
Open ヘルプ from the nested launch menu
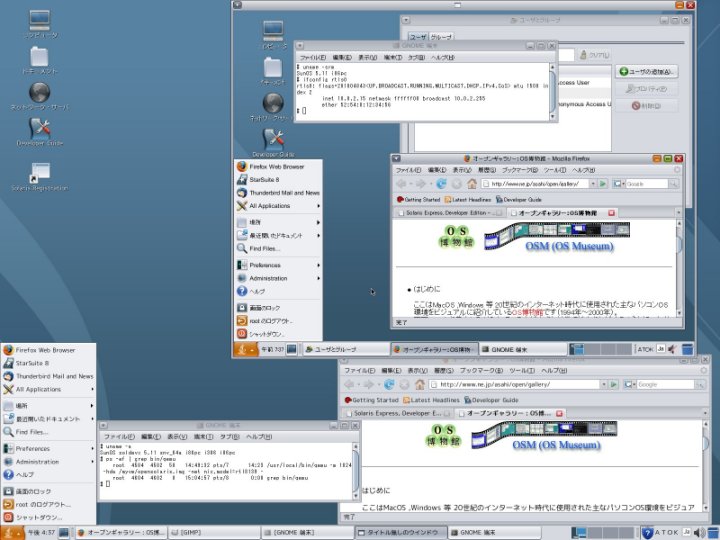click(x=278, y=291)
